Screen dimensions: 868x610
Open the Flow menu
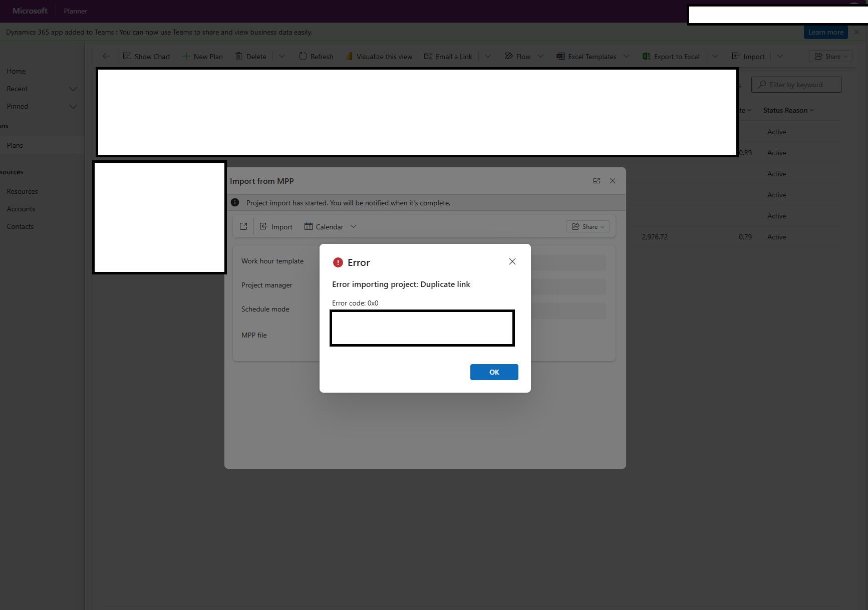coord(517,57)
